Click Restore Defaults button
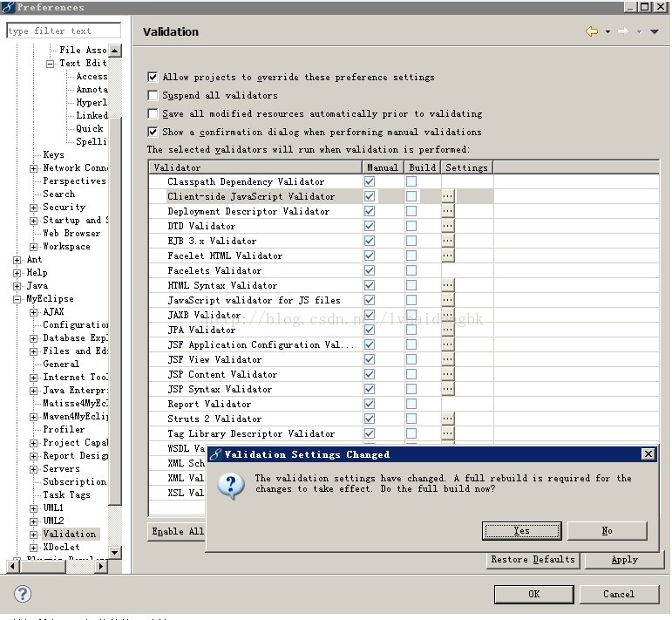The height and width of the screenshot is (620, 672). coord(533,560)
